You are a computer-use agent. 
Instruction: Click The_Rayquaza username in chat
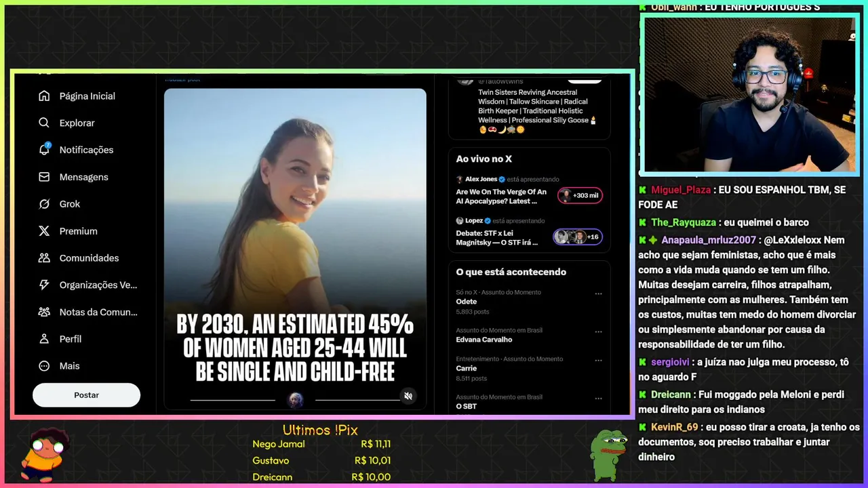(x=684, y=222)
